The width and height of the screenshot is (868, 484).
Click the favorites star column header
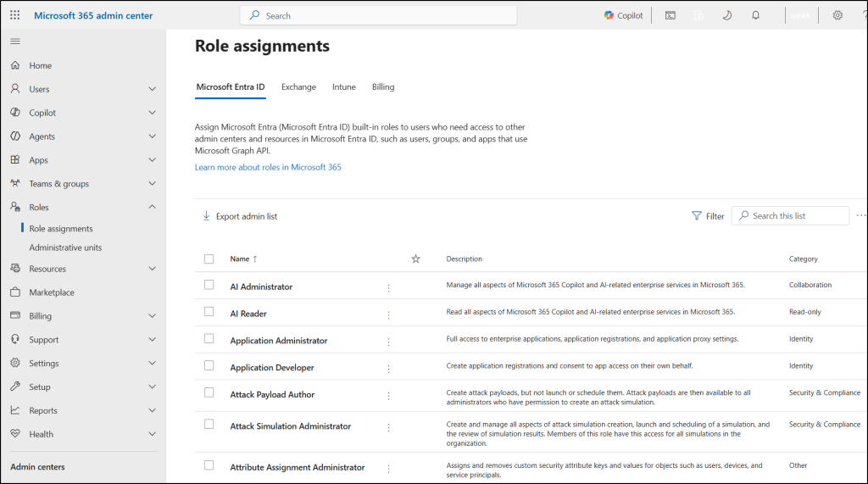(415, 259)
